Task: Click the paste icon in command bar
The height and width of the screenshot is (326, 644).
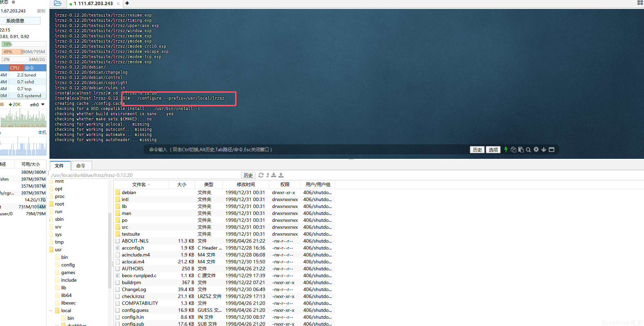Action: (x=521, y=150)
